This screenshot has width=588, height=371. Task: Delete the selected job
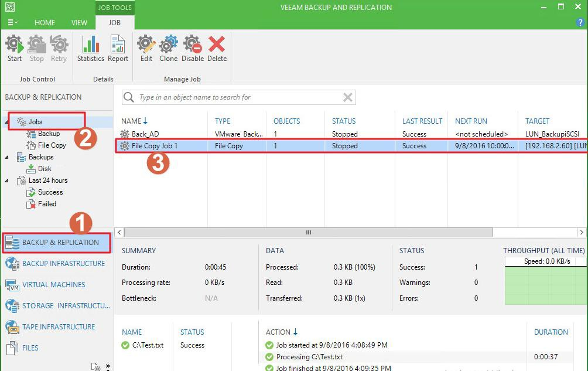(217, 48)
